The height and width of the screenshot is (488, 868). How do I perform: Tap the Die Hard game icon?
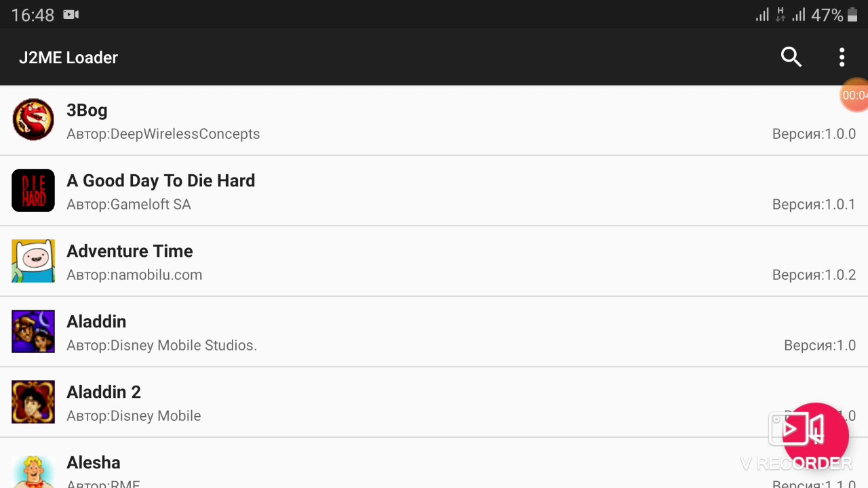pos(33,190)
